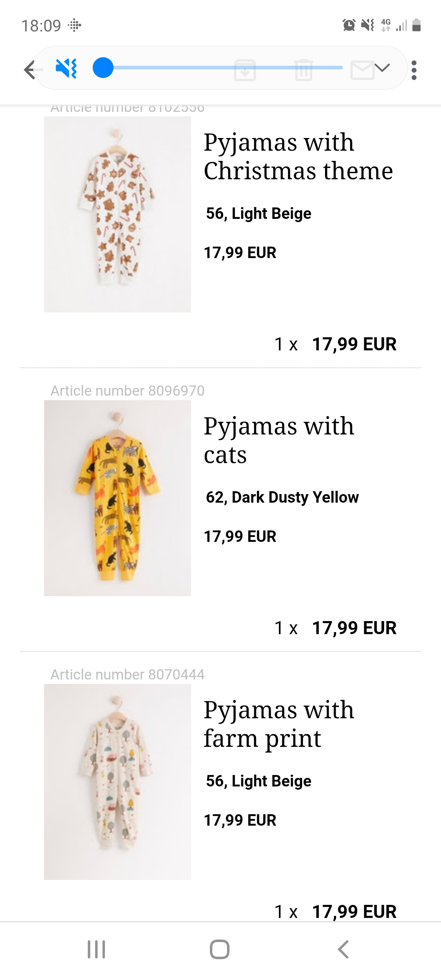Open Android recent apps button
Viewport: 441px width, 980px height.
pyautogui.click(x=96, y=949)
